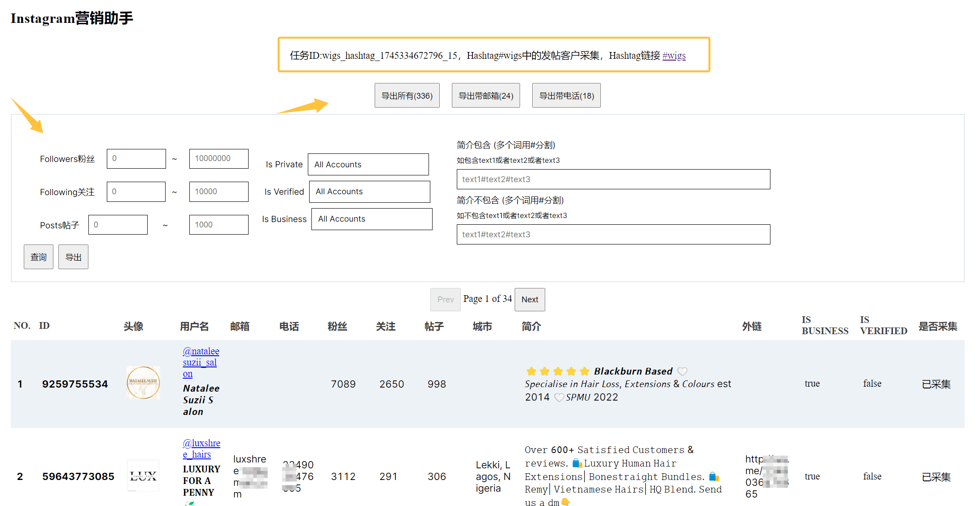Open the Is Private accounts dropdown
The height and width of the screenshot is (506, 980).
click(x=368, y=165)
